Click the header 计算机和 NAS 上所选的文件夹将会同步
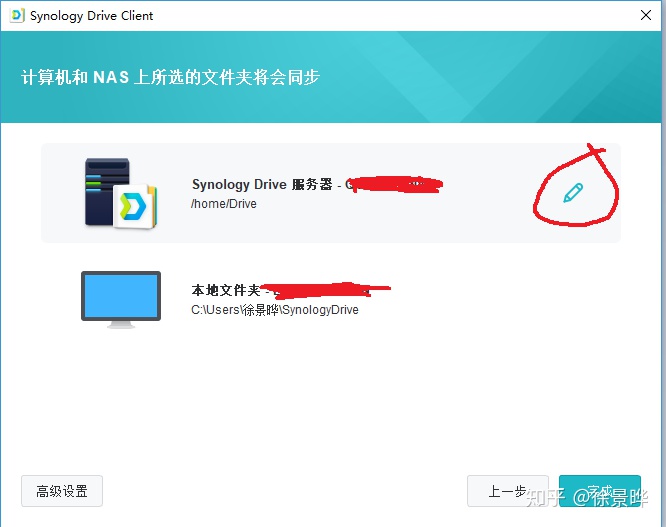This screenshot has height=527, width=666. tap(170, 77)
